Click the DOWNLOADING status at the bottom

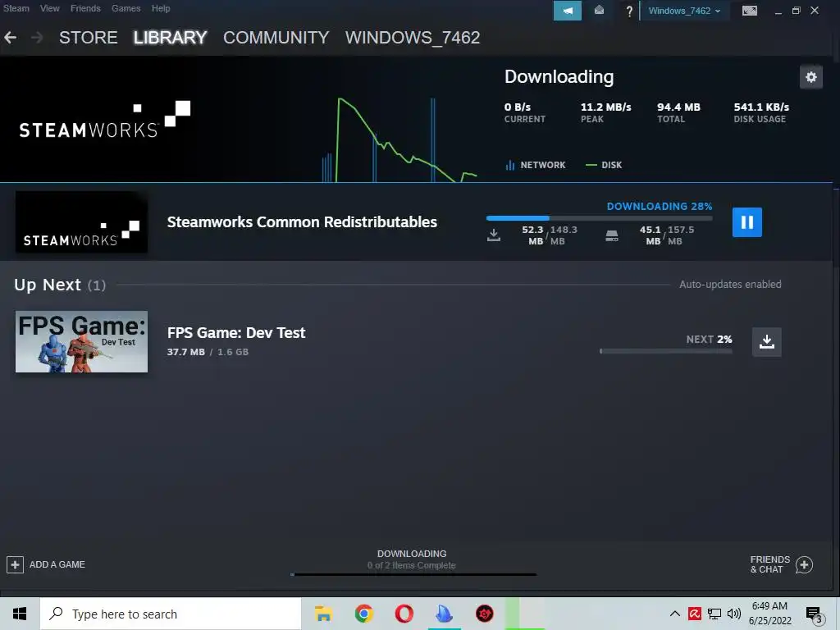(x=412, y=554)
